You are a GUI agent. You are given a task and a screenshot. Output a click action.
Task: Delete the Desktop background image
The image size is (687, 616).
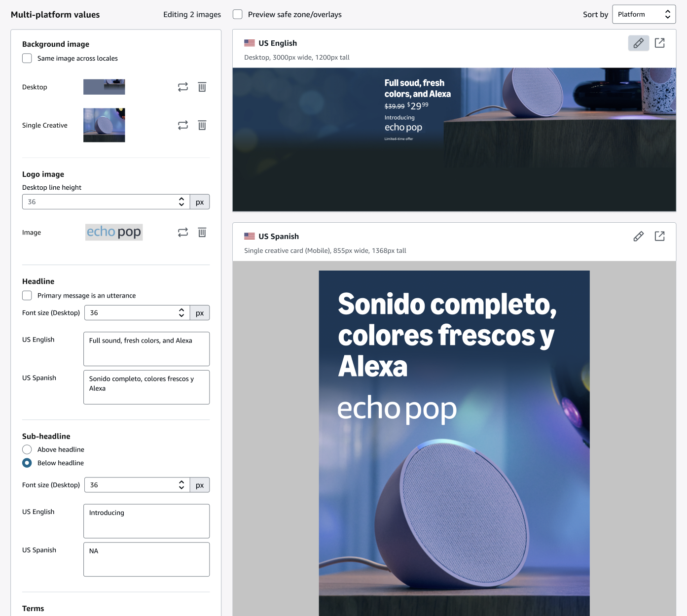(202, 87)
